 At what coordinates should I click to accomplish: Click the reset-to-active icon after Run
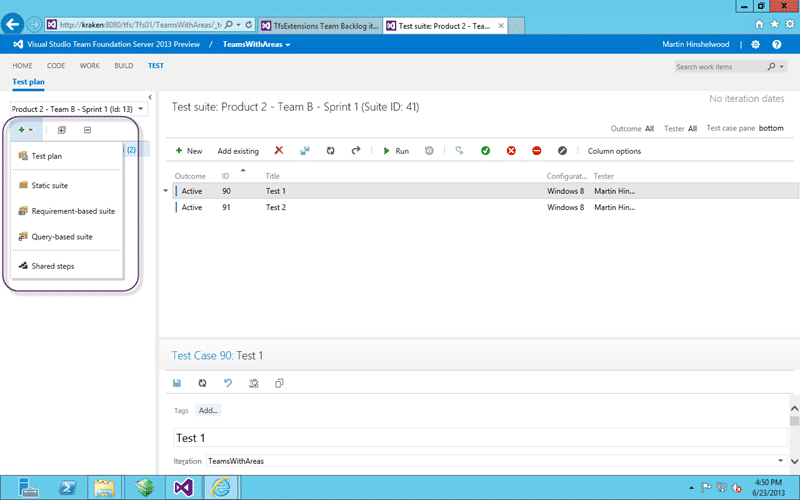pyautogui.click(x=429, y=151)
